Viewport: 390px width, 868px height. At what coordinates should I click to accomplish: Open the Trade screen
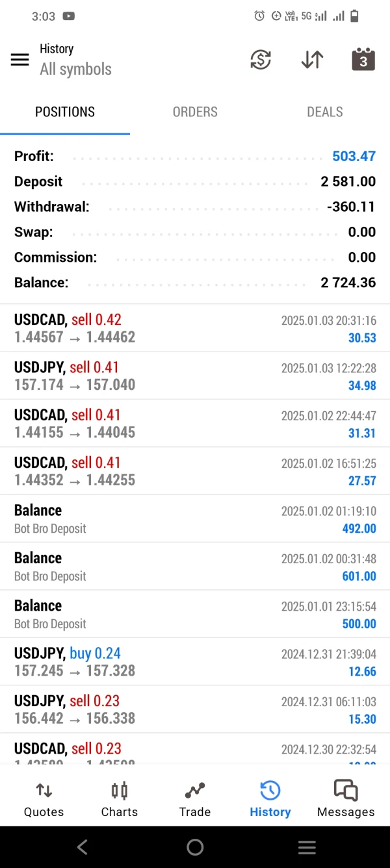(195, 799)
